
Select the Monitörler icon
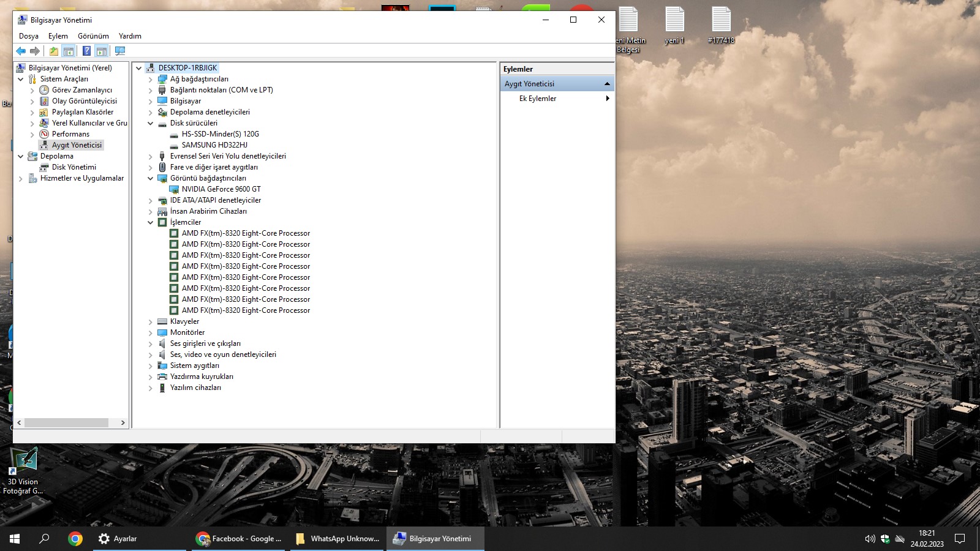(x=162, y=332)
